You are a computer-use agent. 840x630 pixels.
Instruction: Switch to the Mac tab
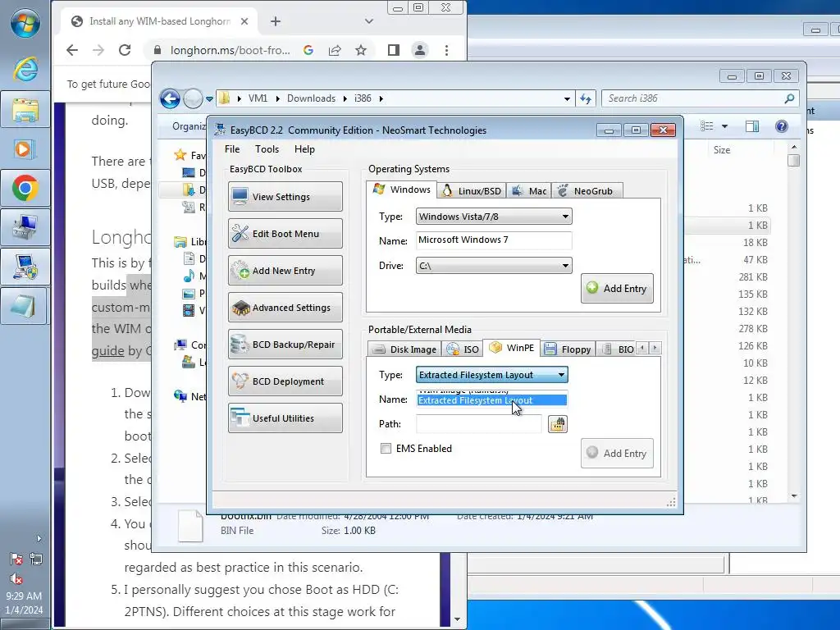(x=529, y=190)
